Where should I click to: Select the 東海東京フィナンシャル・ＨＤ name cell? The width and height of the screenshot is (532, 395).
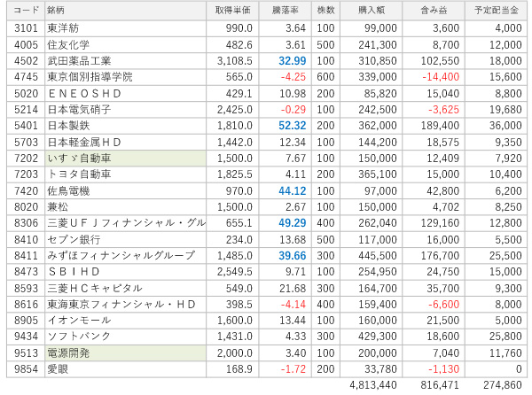point(126,305)
